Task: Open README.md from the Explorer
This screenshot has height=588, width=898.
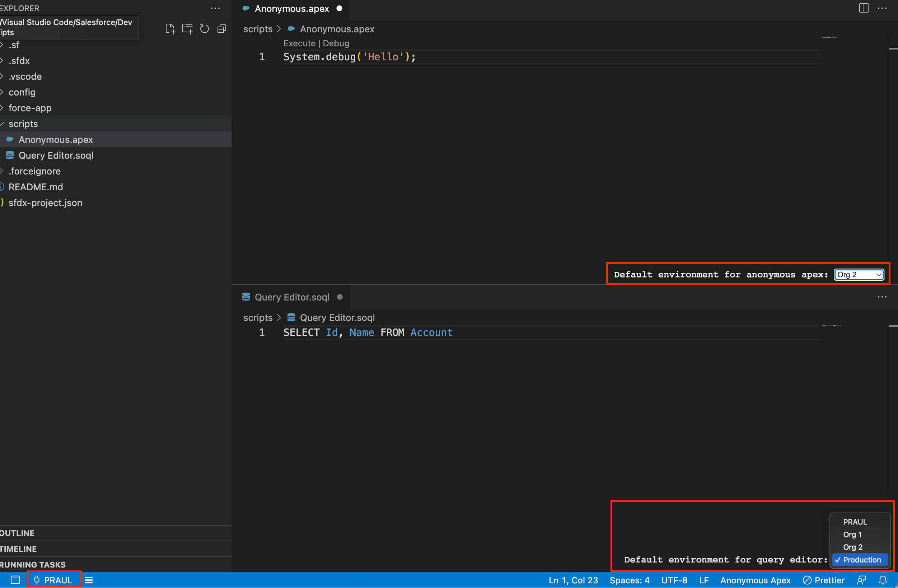Action: pyautogui.click(x=36, y=187)
